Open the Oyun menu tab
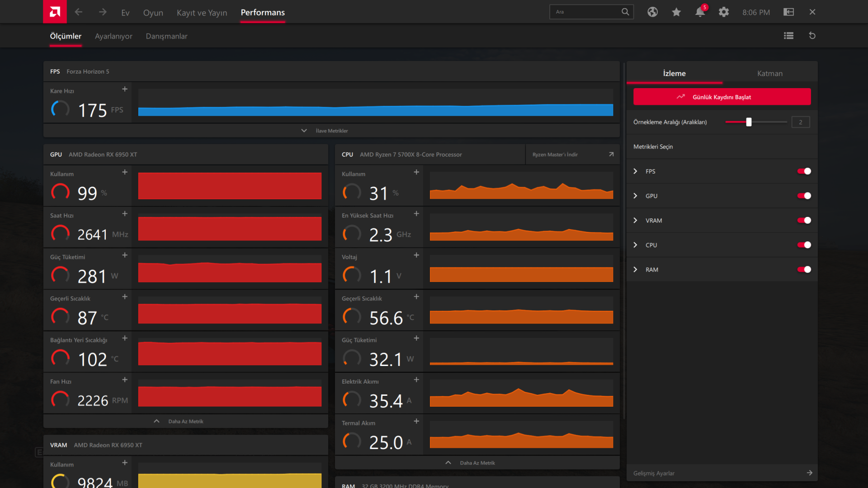This screenshot has width=868, height=488. (x=153, y=13)
